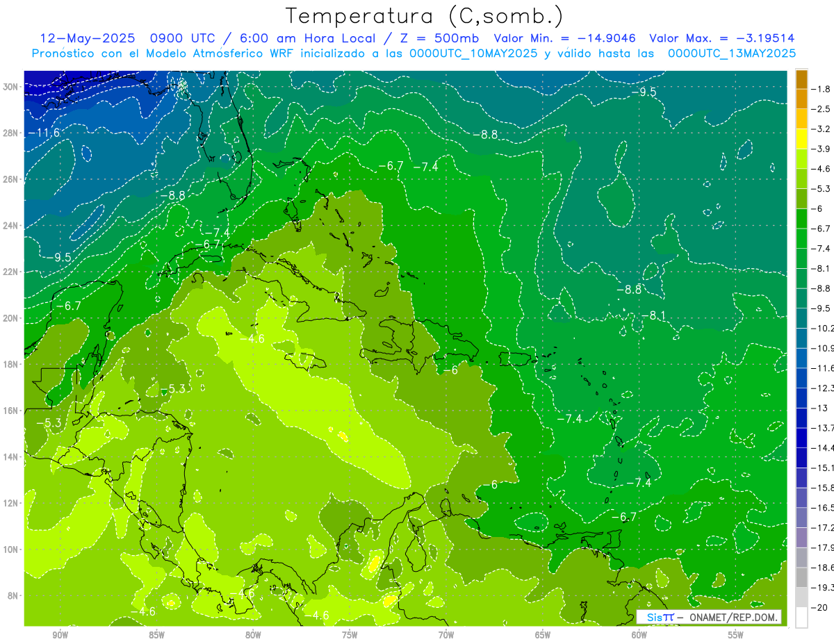This screenshot has width=834, height=644.
Task: Click the "-3.9" color bar label
Action: click(821, 149)
